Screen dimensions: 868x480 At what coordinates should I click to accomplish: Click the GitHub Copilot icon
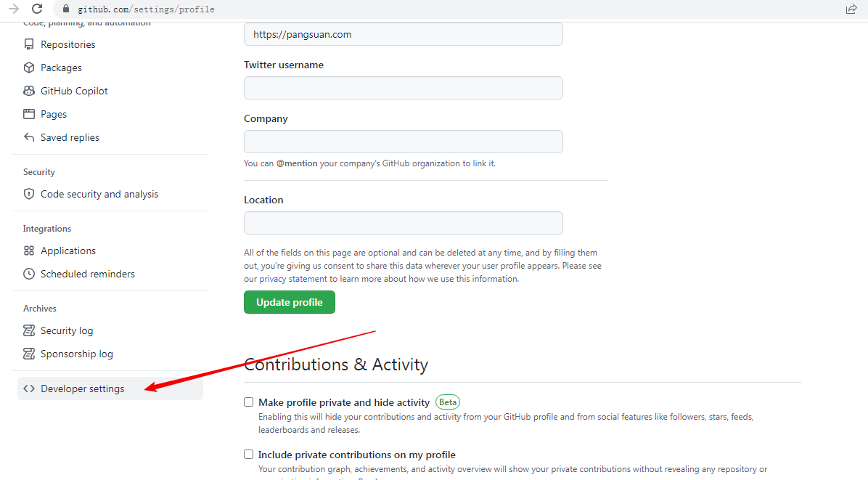[x=29, y=91]
